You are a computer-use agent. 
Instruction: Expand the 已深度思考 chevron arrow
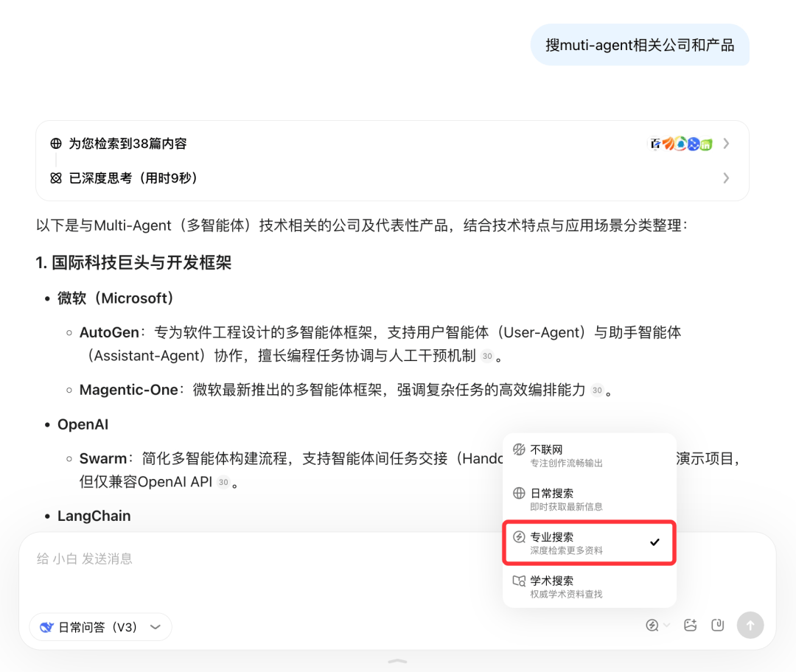pyautogui.click(x=727, y=178)
